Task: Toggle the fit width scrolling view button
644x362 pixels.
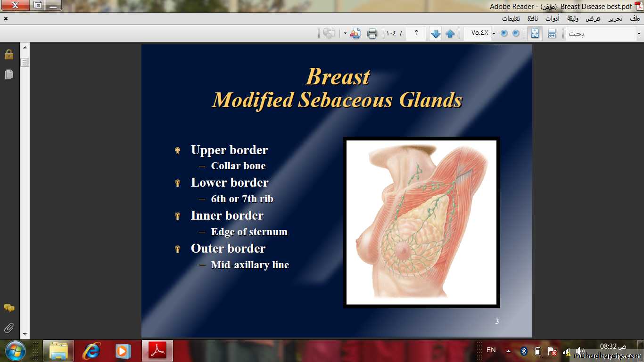Action: point(552,33)
